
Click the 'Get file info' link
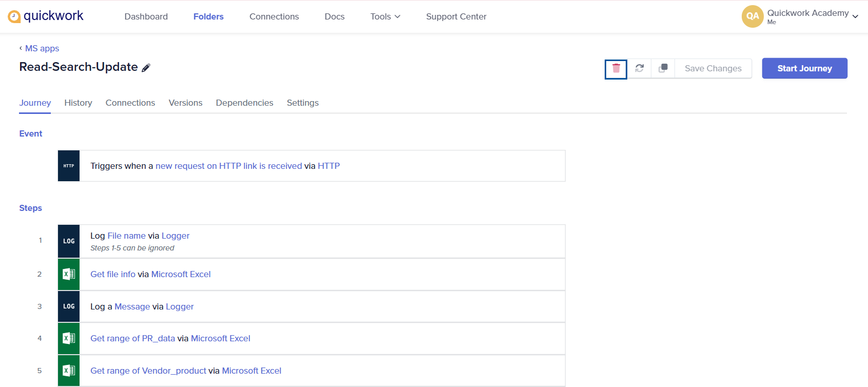tap(113, 274)
